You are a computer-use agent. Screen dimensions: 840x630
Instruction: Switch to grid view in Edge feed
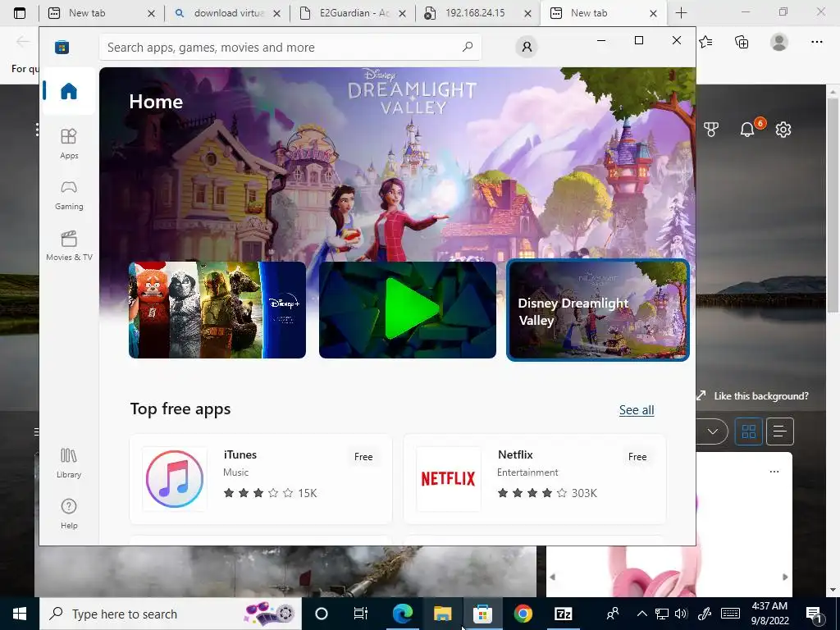pyautogui.click(x=748, y=431)
